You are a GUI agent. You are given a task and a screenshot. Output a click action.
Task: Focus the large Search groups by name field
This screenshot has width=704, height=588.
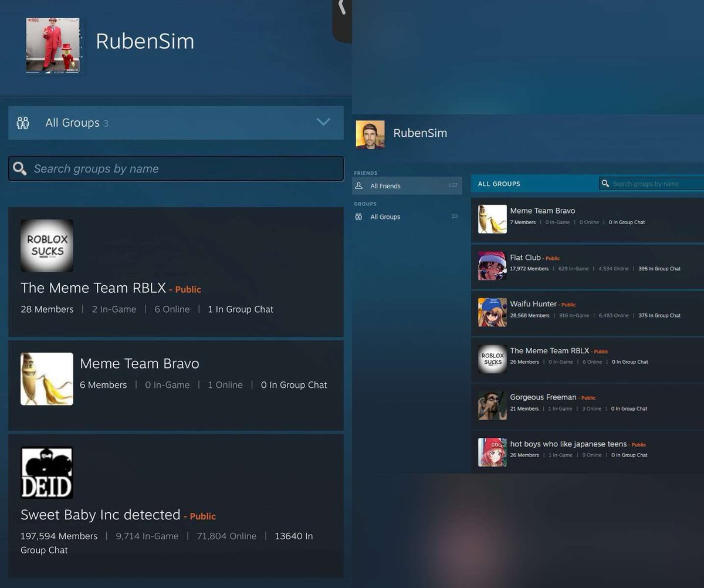point(176,169)
